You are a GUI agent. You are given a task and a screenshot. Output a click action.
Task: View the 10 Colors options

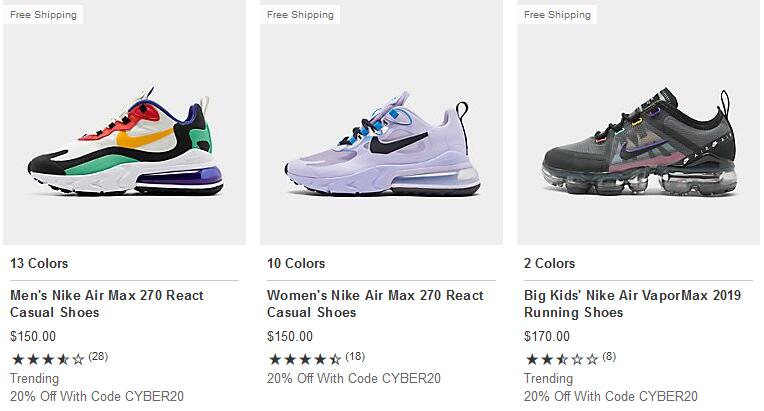point(296,263)
